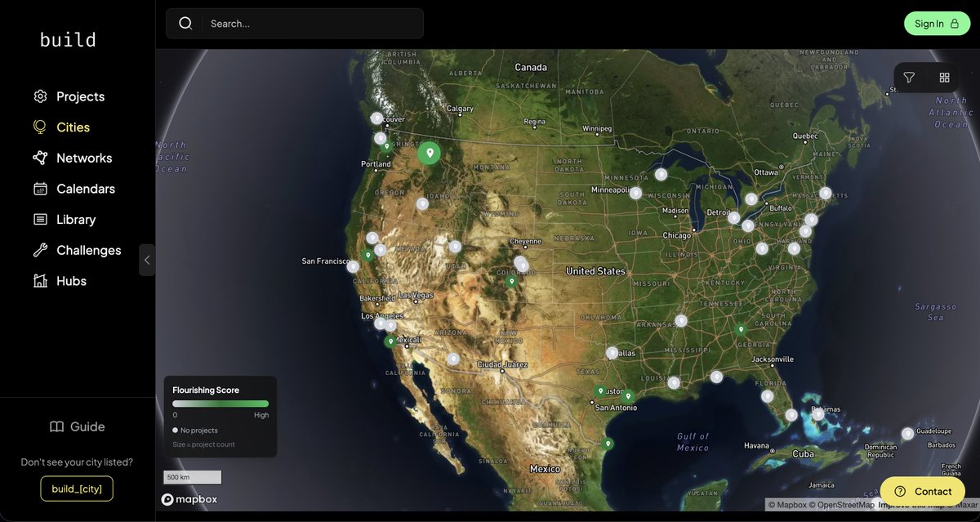
Task: Click the 'Havana' city label
Action: click(757, 446)
